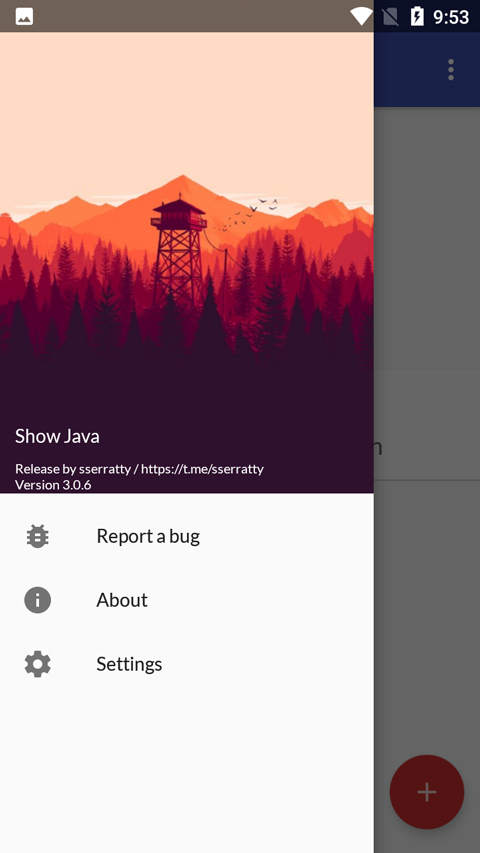Open the About menu entry
The image size is (480, 853).
(187, 600)
